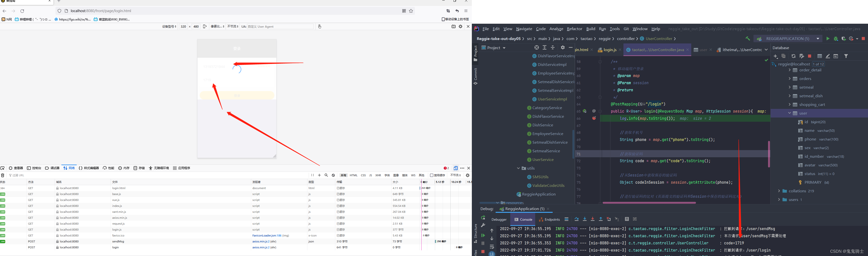Open the 控制台 devtools tab
Screen dimensions: 868x256
coord(34,168)
